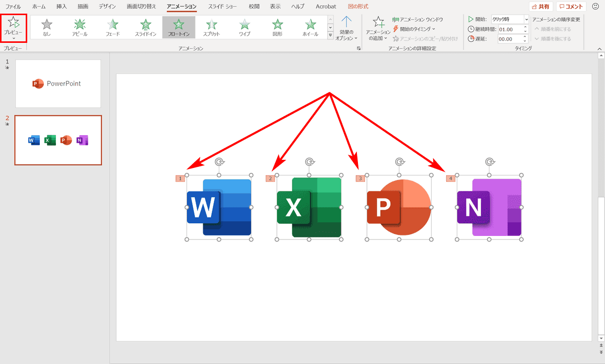Image resolution: width=605 pixels, height=364 pixels.
Task: Switch to the 校閲 tab
Action: pos(254,7)
